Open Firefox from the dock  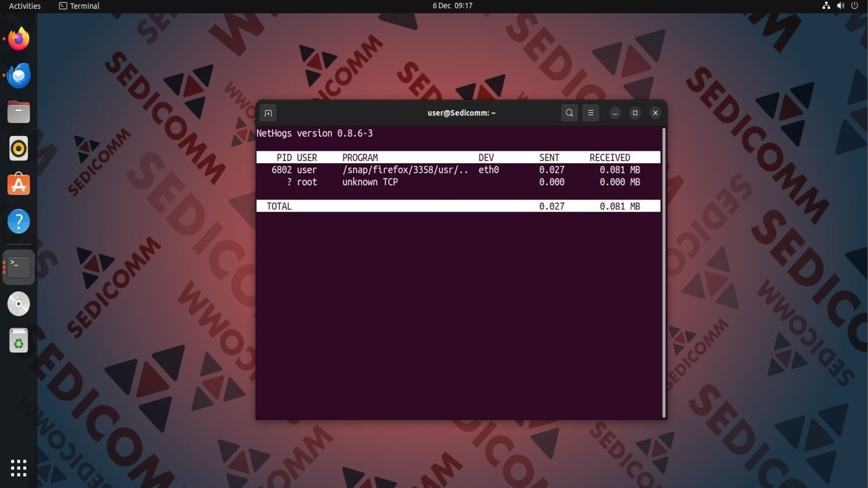19,39
